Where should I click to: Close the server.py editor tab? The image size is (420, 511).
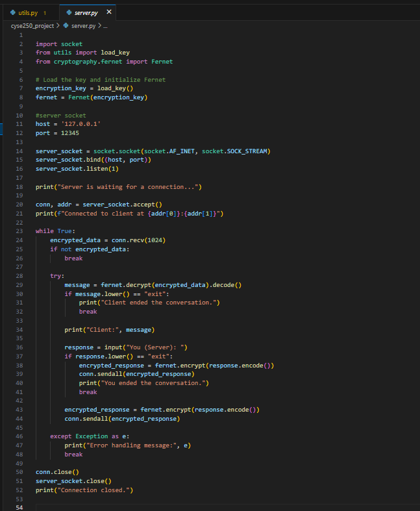click(x=108, y=12)
